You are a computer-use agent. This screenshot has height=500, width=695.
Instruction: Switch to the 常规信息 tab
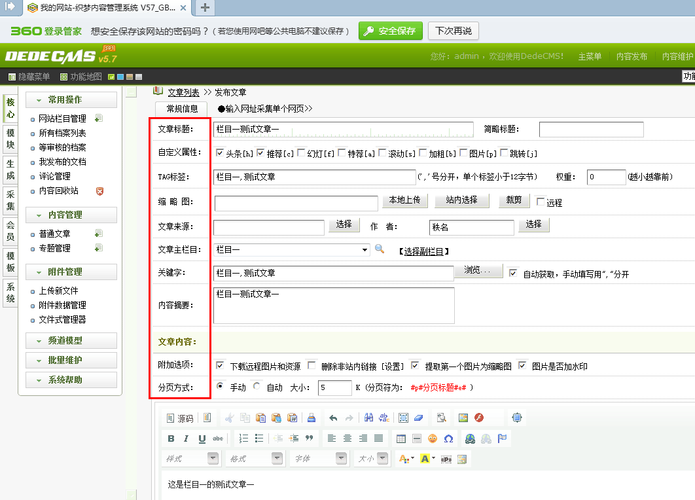point(182,108)
